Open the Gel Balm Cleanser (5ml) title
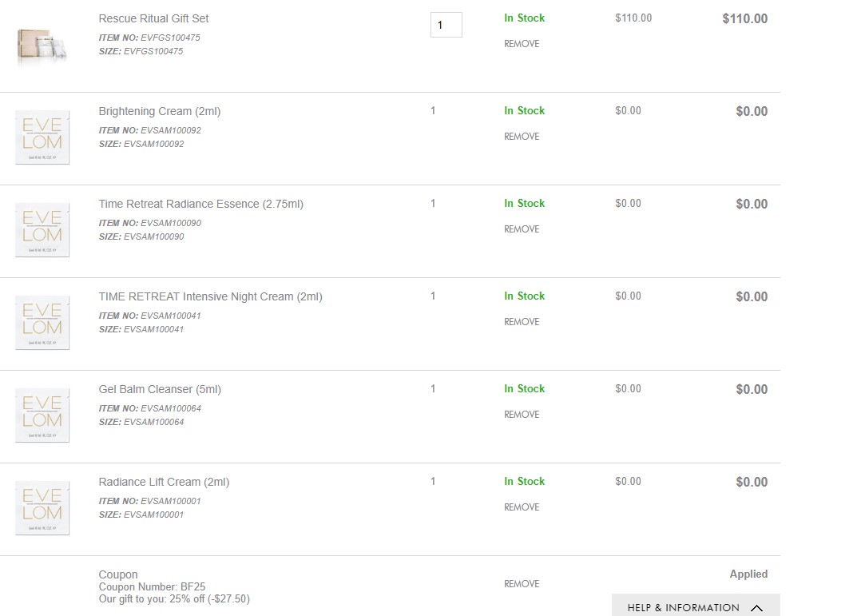 coord(160,390)
